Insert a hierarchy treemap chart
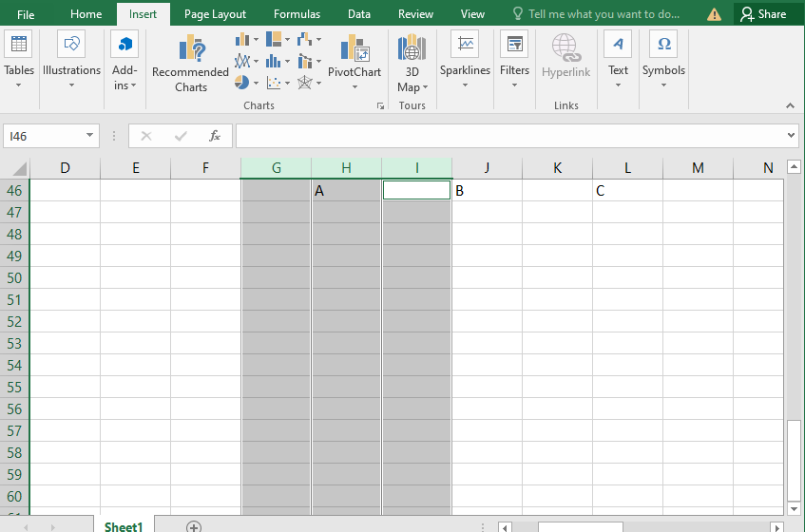Image resolution: width=805 pixels, height=532 pixels. pos(274,39)
